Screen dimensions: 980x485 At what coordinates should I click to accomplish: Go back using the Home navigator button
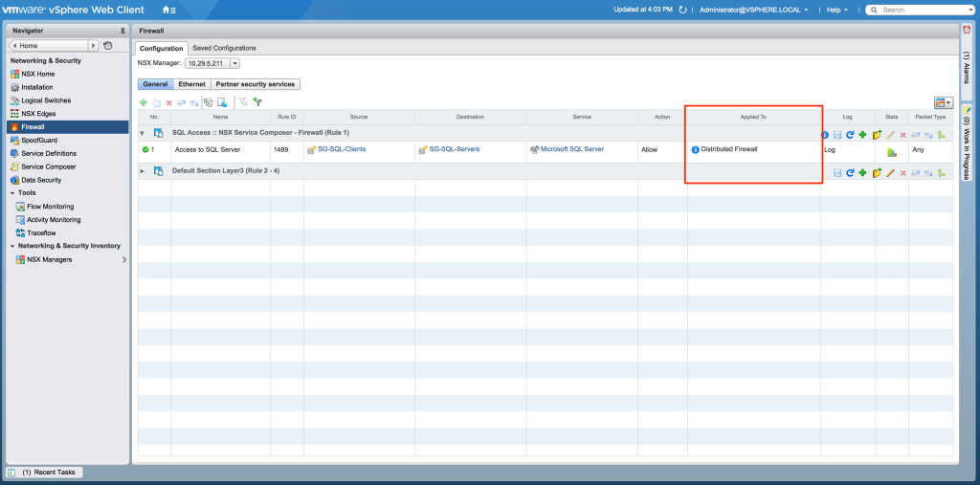pos(48,46)
